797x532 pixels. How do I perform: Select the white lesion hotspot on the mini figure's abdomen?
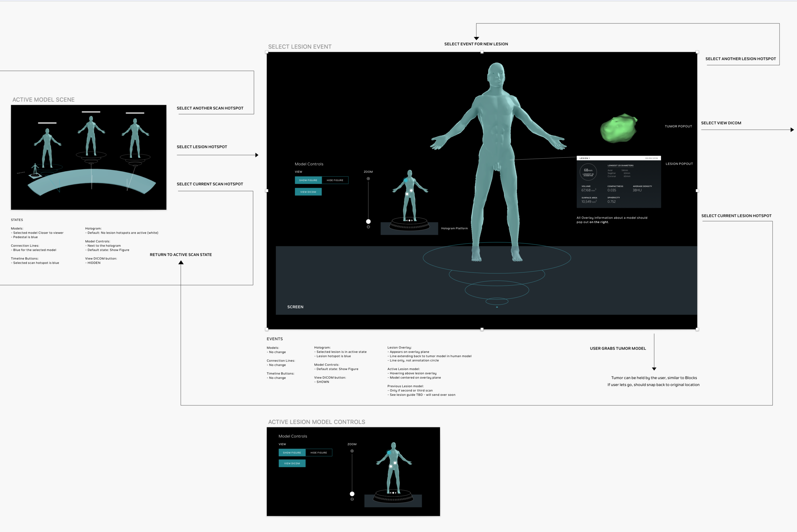(x=411, y=191)
